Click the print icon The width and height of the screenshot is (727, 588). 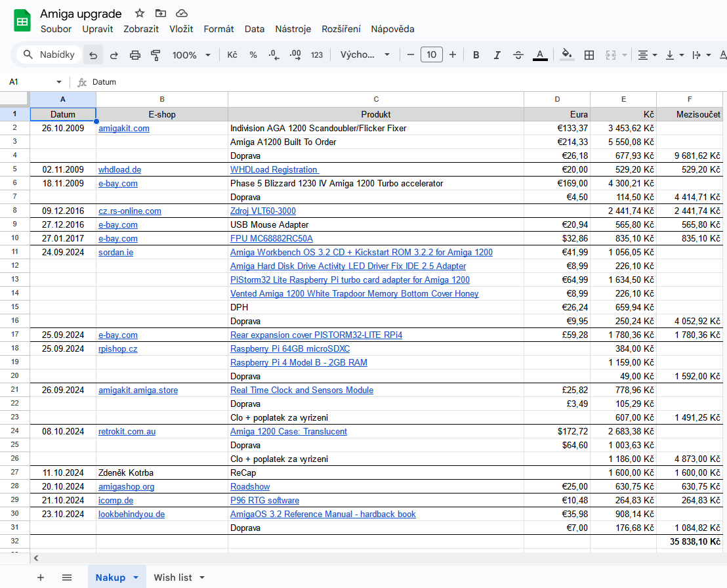(135, 55)
